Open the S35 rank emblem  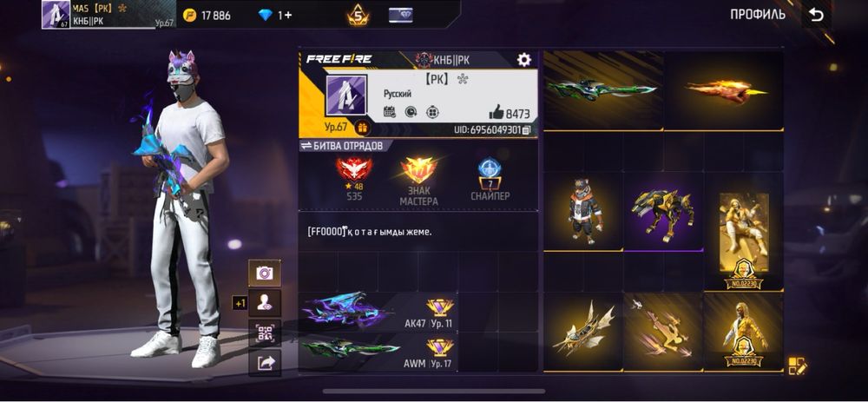click(354, 180)
